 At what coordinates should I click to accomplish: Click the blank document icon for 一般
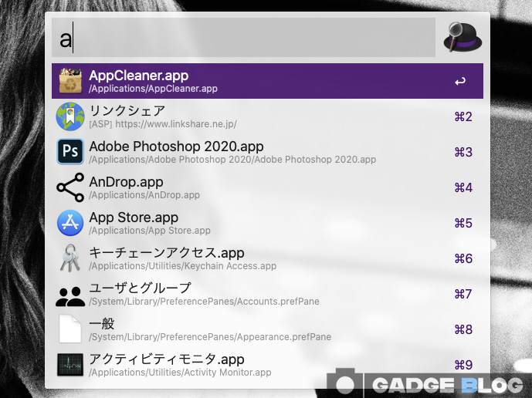(70, 329)
